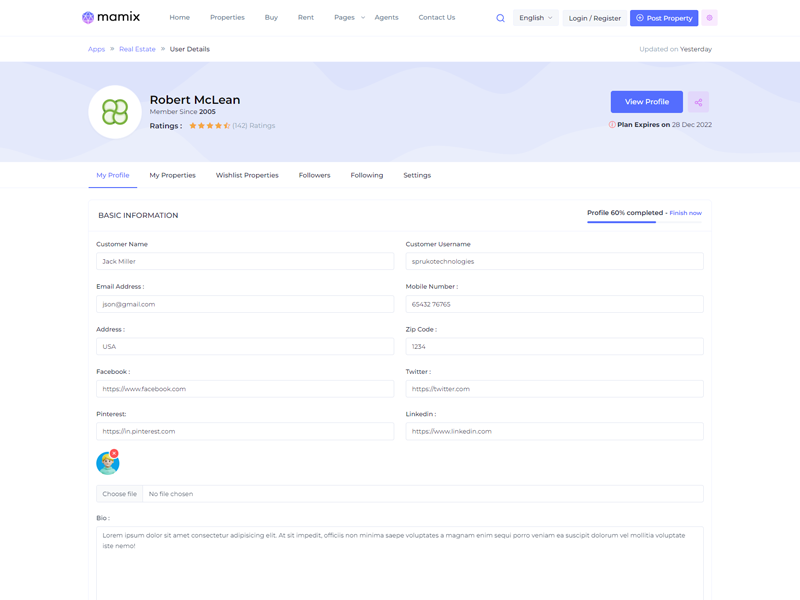The width and height of the screenshot is (800, 600).
Task: Switch to the My Properties tab
Action: 172,175
